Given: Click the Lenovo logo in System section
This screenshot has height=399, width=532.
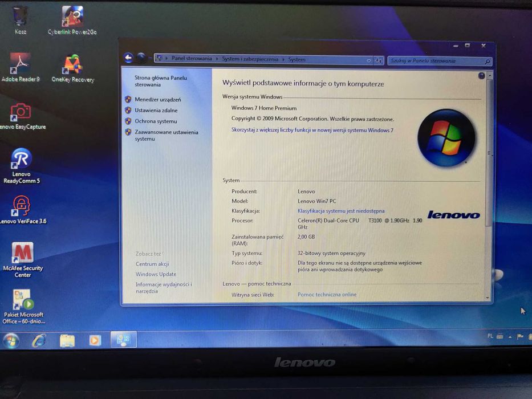Looking at the screenshot, I should coord(454,214).
